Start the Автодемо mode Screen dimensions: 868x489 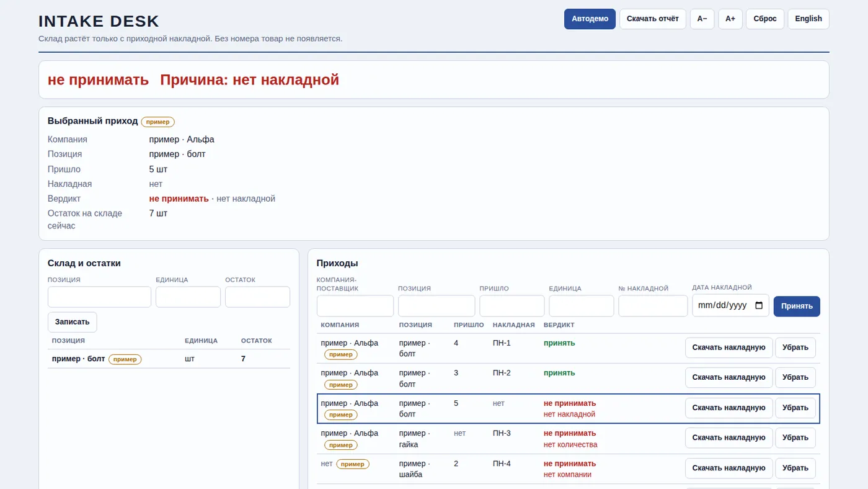590,19
